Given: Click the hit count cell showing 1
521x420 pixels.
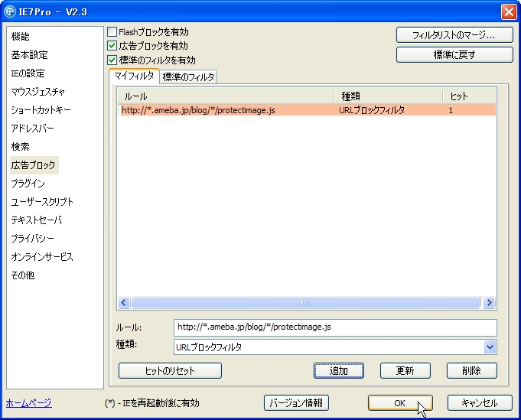Looking at the screenshot, I should 451,110.
